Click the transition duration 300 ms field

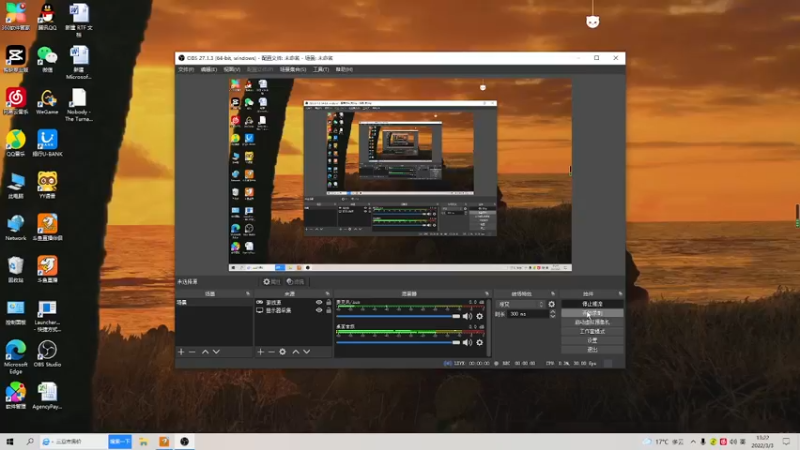point(528,314)
